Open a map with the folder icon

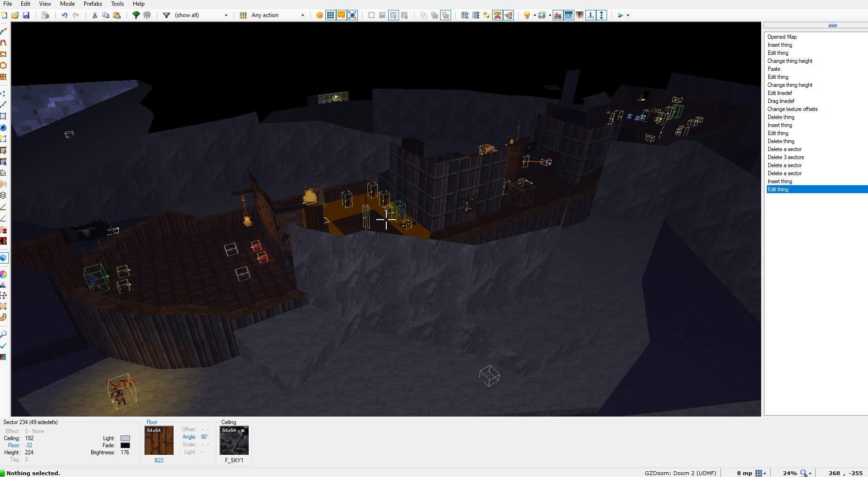coord(15,15)
